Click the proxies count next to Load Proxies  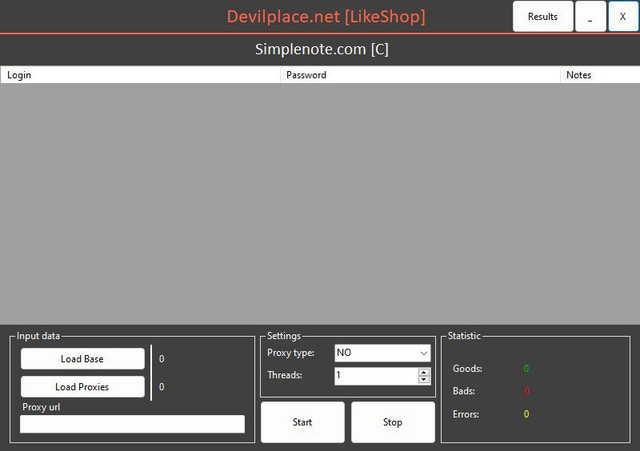[162, 387]
